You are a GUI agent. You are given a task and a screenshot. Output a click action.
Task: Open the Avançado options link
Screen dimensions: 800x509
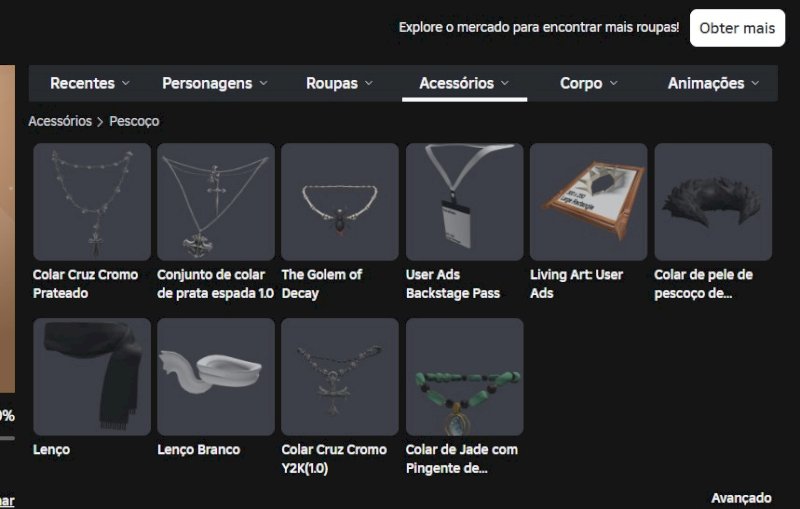pos(741,498)
